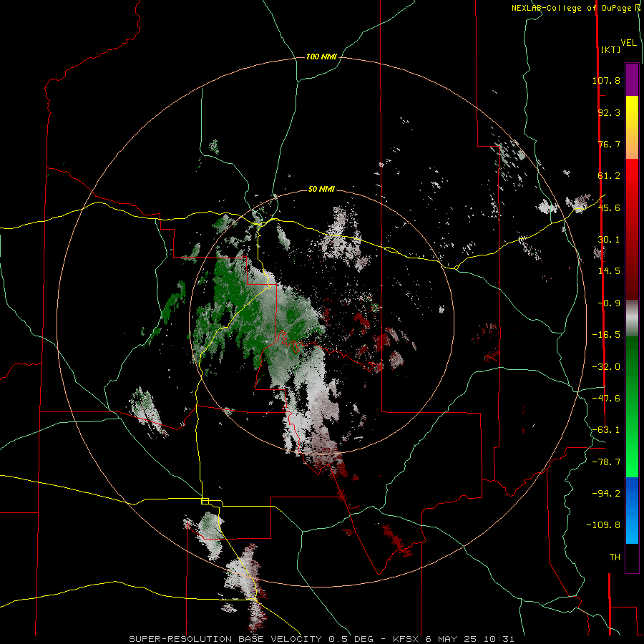Select the -109.8 legend value

point(603,525)
